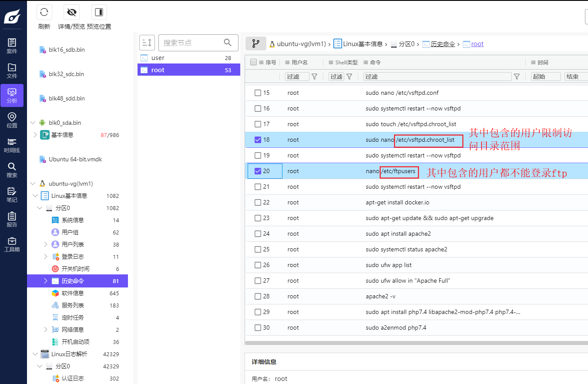This screenshot has height=384, width=588.
Task: Click the 命令 column filter field
Action: pyautogui.click(x=437, y=77)
